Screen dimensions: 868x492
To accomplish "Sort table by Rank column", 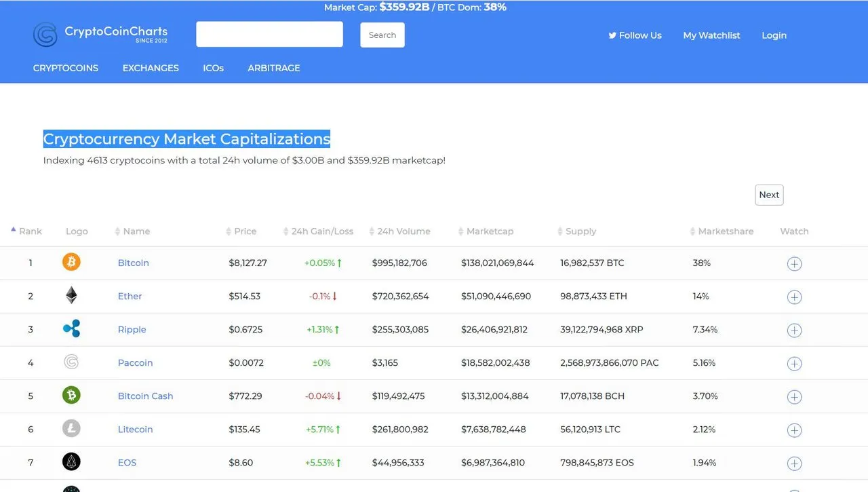I will (x=27, y=231).
